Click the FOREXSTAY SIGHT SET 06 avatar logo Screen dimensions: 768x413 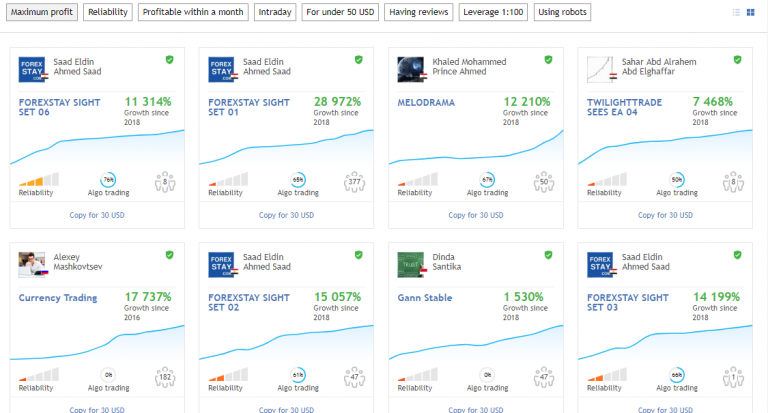(32, 70)
